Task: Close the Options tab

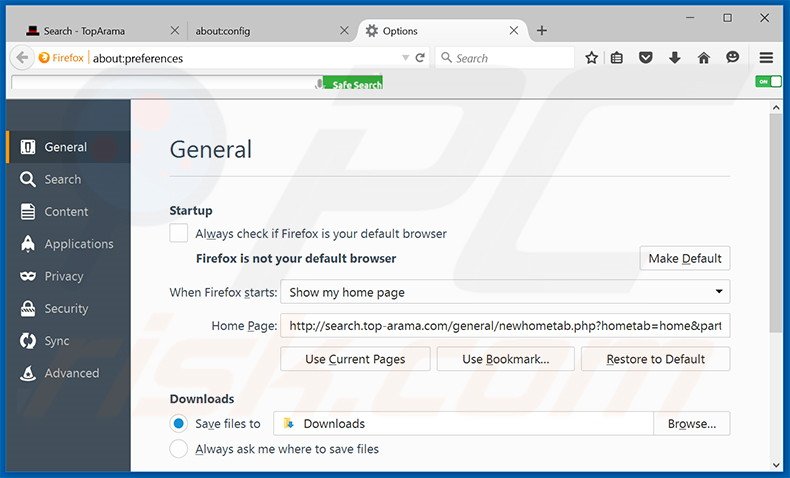Action: click(513, 31)
